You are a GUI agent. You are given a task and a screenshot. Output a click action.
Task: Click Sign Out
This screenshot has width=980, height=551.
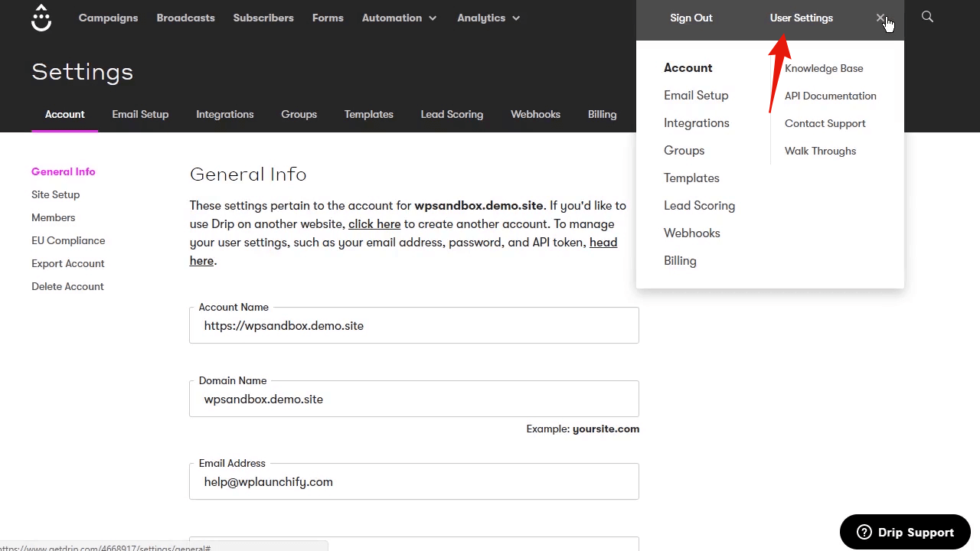pos(691,18)
